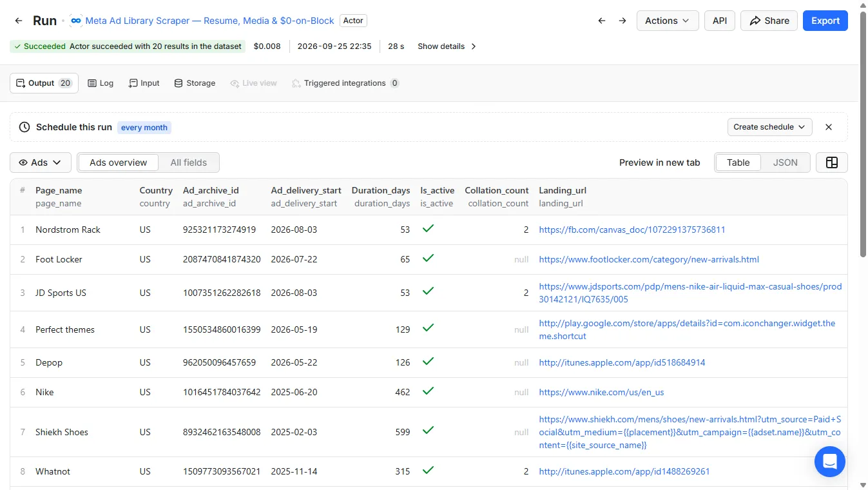
Task: Expand Show details
Action: coord(447,46)
